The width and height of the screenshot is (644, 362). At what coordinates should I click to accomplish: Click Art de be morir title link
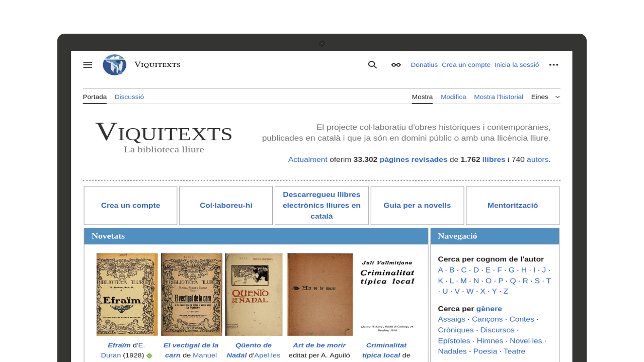(319, 345)
